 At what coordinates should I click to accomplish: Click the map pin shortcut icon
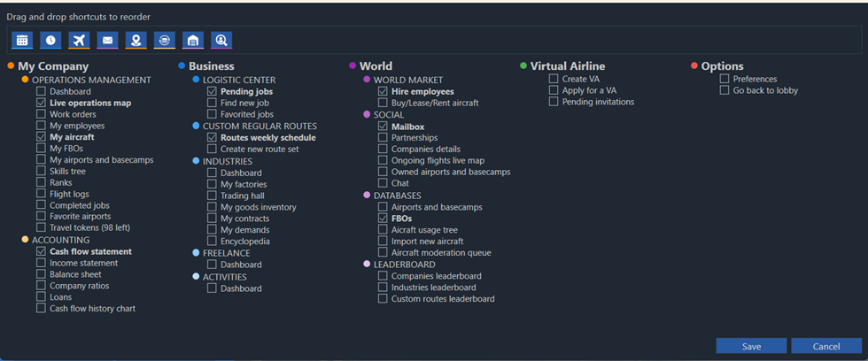(136, 40)
